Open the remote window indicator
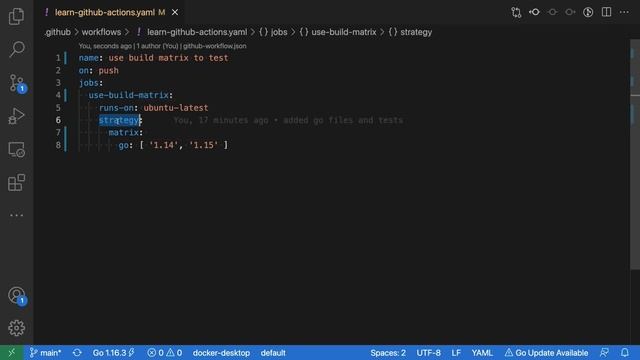This screenshot has height=360, width=640. (x=11, y=353)
